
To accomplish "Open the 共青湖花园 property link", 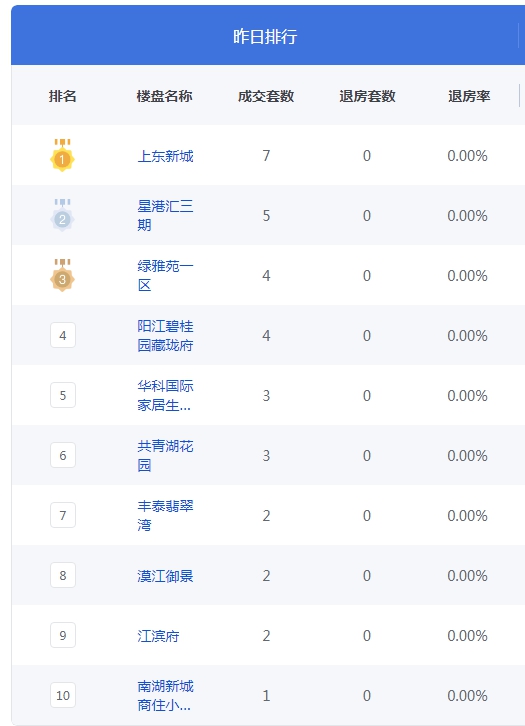I will pyautogui.click(x=165, y=455).
